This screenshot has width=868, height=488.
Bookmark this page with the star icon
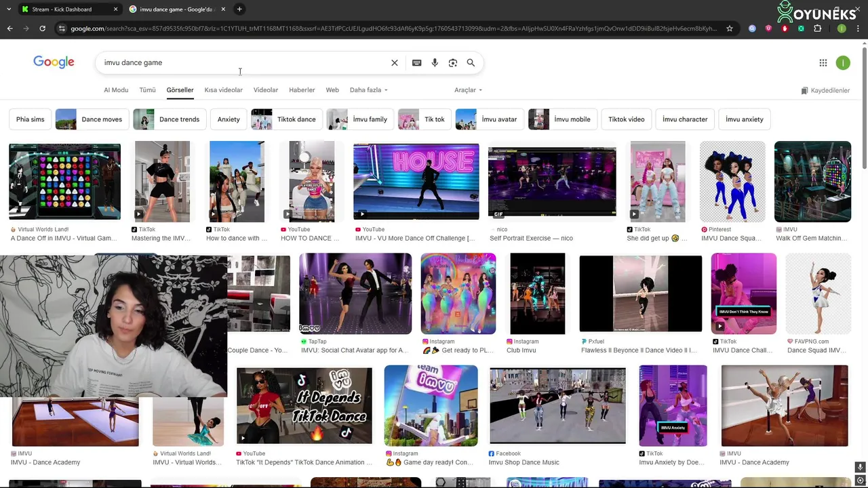pyautogui.click(x=730, y=28)
